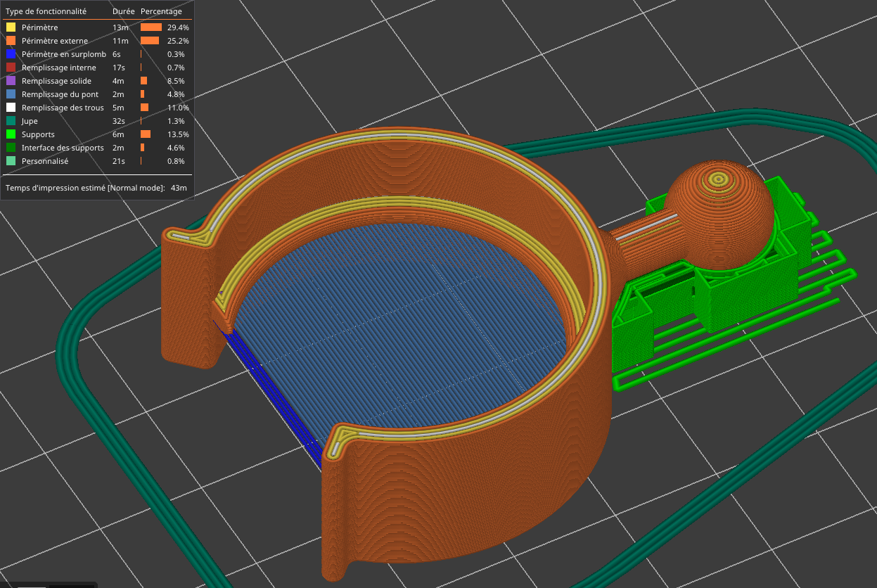The image size is (877, 588).
Task: Click the Percentage column header
Action: pos(161,11)
